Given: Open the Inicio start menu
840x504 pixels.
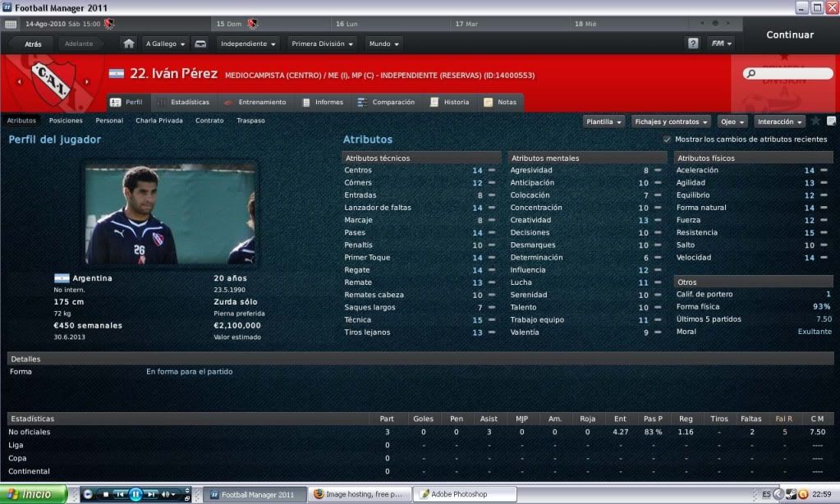Looking at the screenshot, I should click(x=33, y=494).
